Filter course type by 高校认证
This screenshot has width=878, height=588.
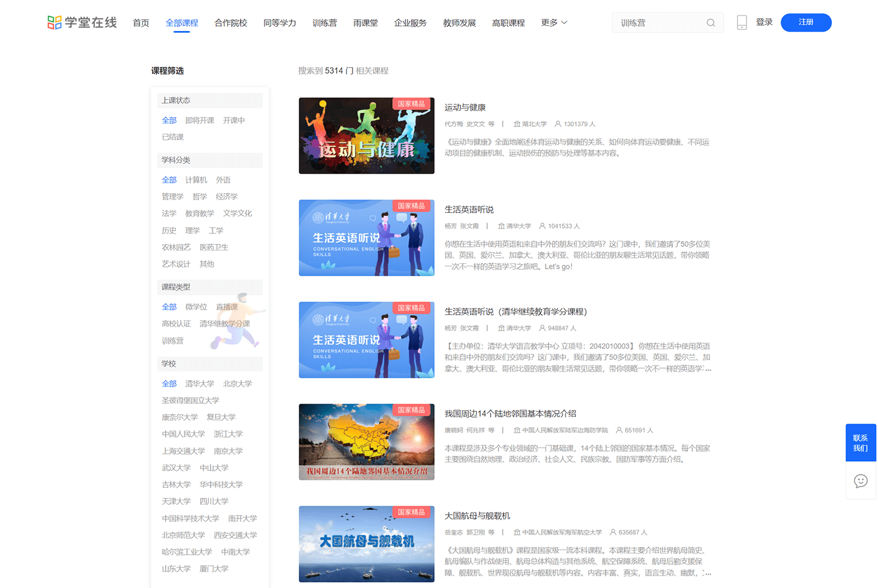click(176, 324)
